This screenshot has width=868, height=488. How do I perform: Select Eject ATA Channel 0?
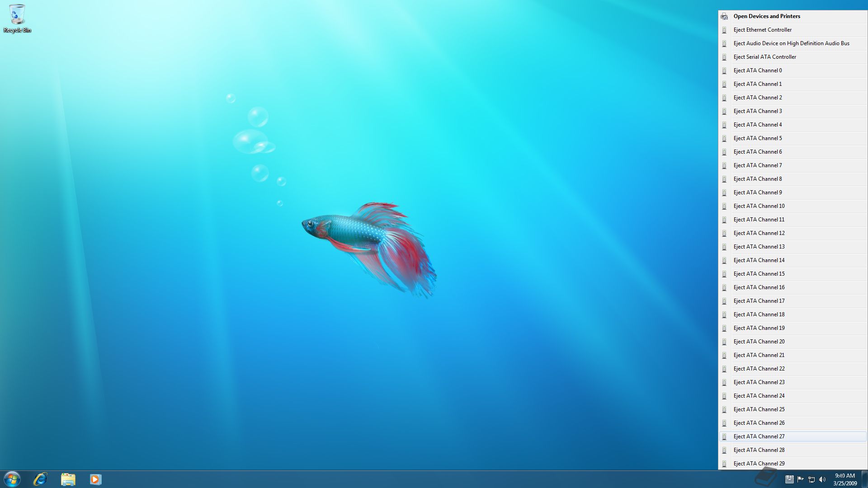(793, 70)
